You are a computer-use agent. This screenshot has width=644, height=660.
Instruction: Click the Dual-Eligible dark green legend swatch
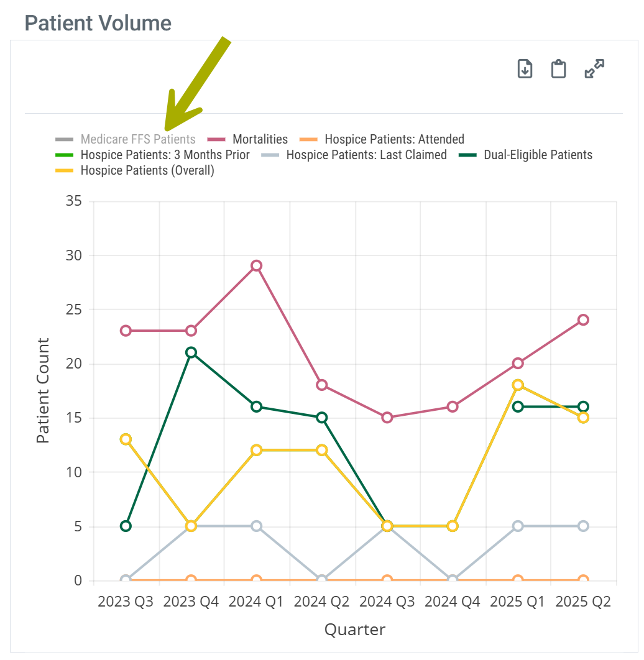tap(468, 155)
